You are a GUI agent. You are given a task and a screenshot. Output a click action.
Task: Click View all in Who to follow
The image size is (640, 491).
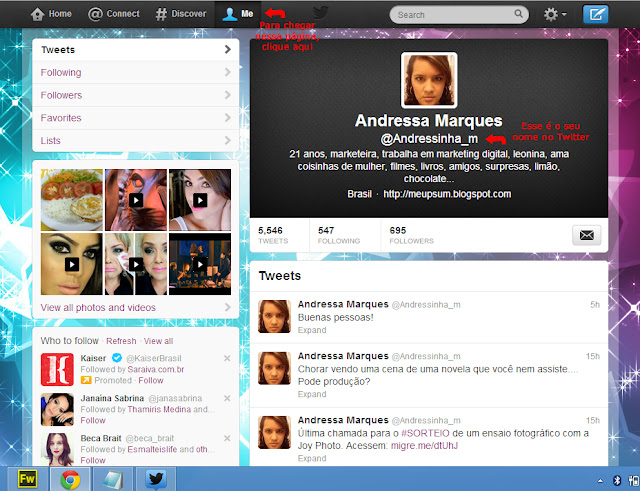coord(158,341)
